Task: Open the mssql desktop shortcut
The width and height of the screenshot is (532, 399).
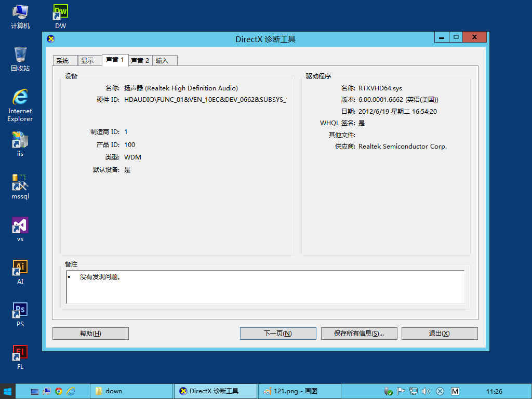Action: pyautogui.click(x=20, y=187)
